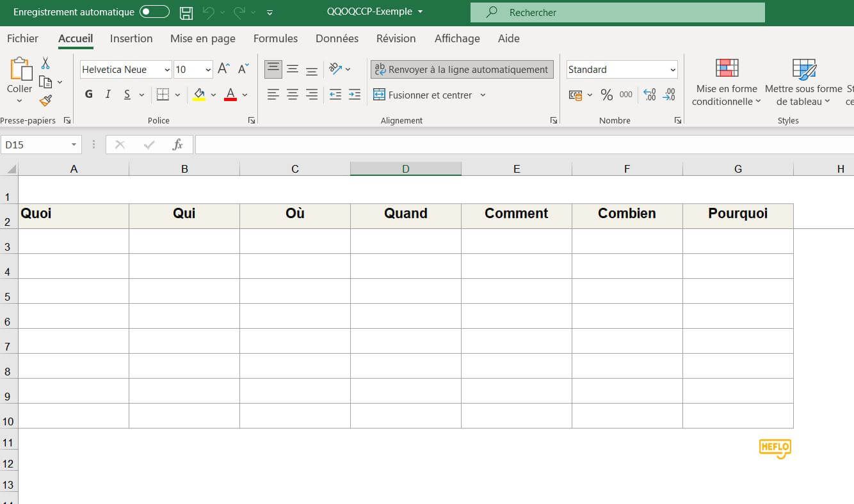
Task: Click the fx insert function icon
Action: [x=177, y=145]
